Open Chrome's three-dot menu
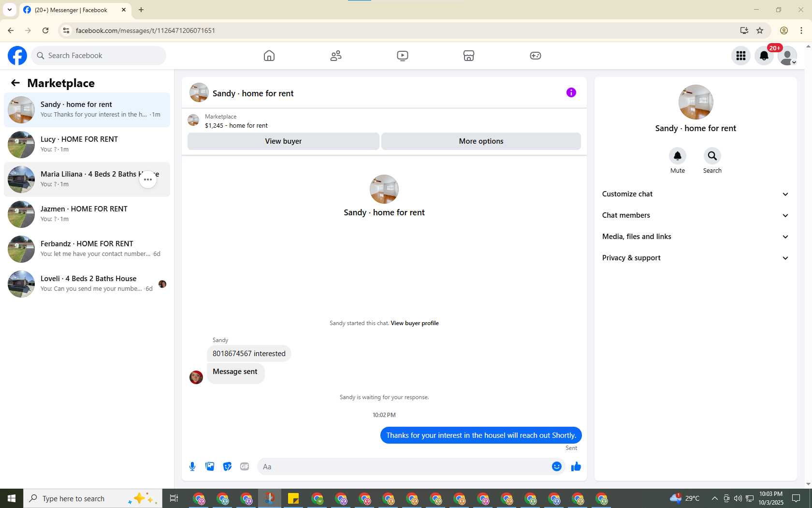 click(x=801, y=30)
